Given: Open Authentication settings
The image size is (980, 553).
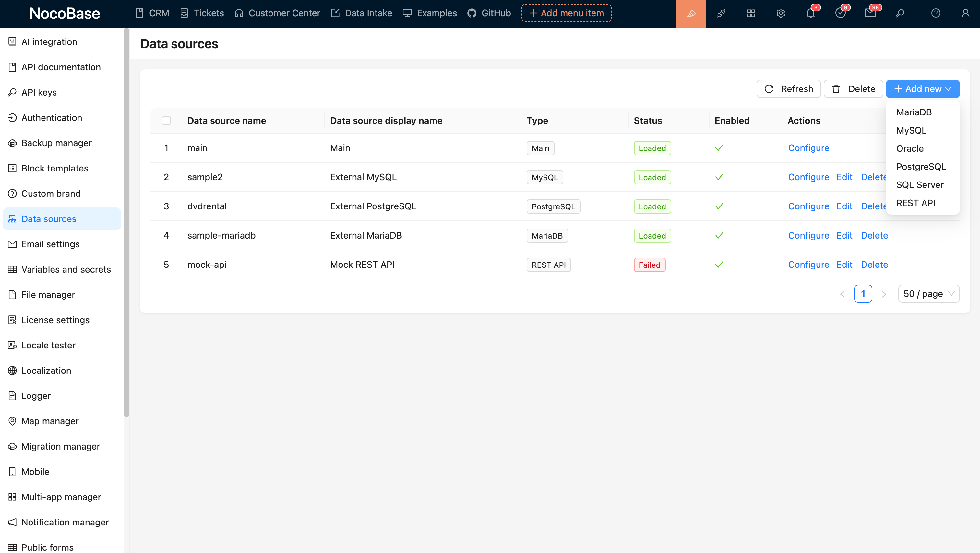Looking at the screenshot, I should point(62,118).
